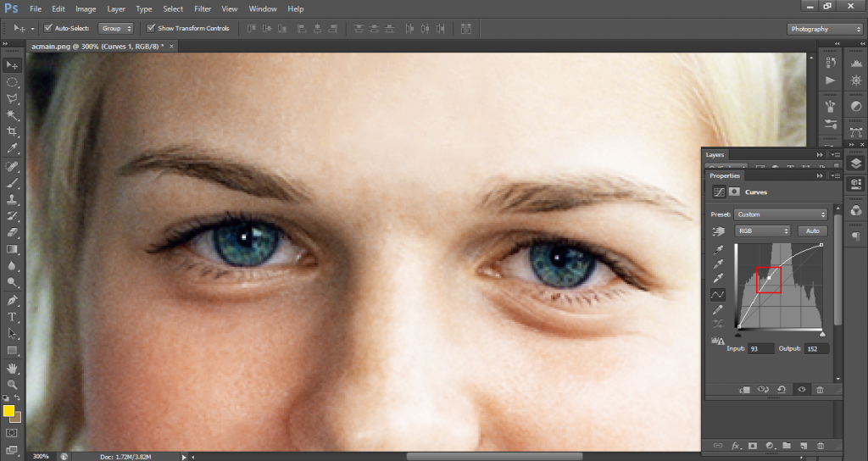Click the black point eyedropper in Curves
This screenshot has height=461, width=868.
tap(718, 251)
